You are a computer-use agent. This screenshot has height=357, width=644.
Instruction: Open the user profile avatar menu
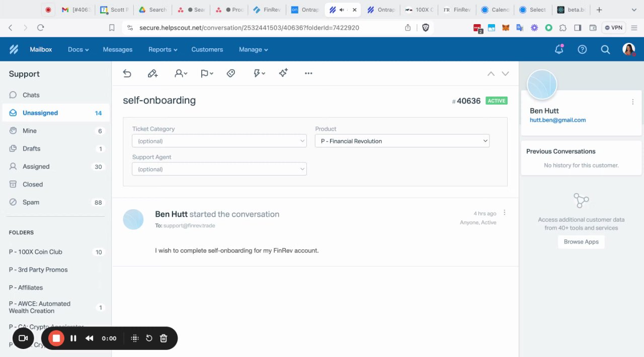click(x=628, y=49)
